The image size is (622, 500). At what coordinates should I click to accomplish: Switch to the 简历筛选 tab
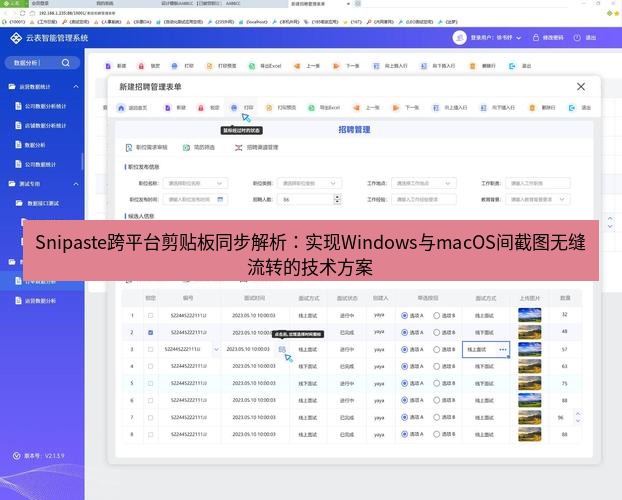199,148
